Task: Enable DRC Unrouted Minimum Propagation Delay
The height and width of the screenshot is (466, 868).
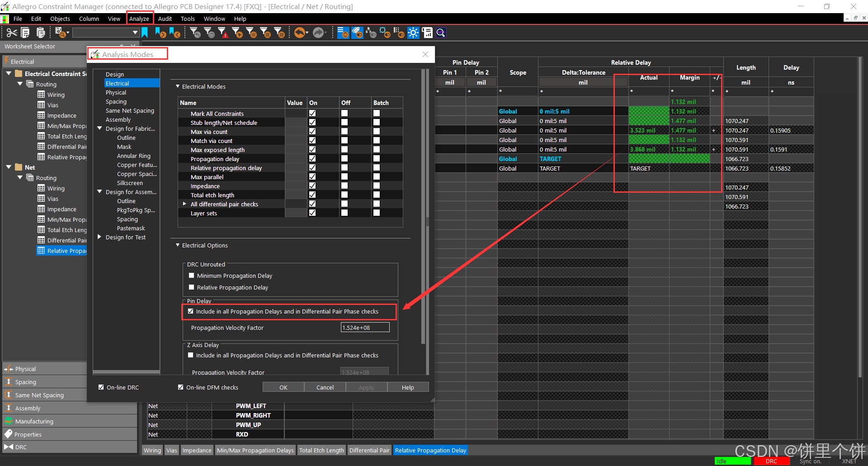Action: 191,276
